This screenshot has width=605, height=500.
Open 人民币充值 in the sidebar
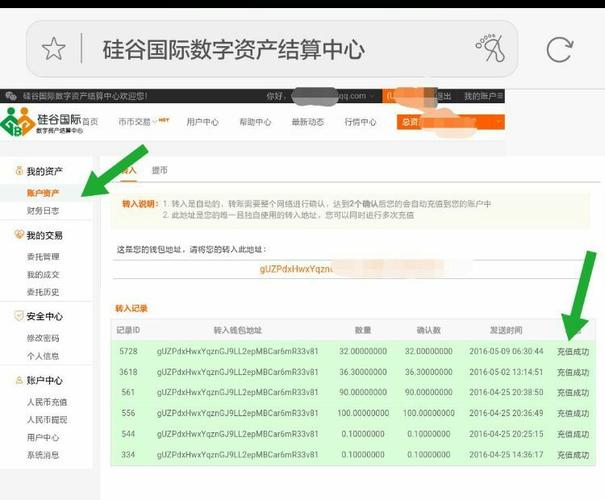coord(47,402)
